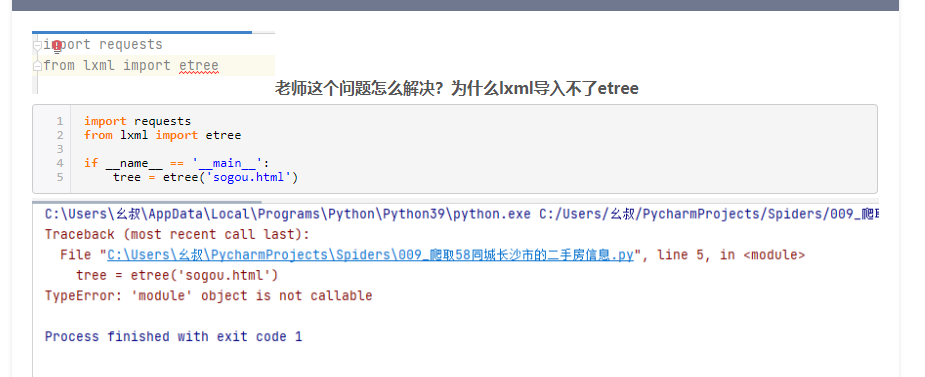Click line number 5 in code block
The image size is (925, 377).
tap(60, 177)
